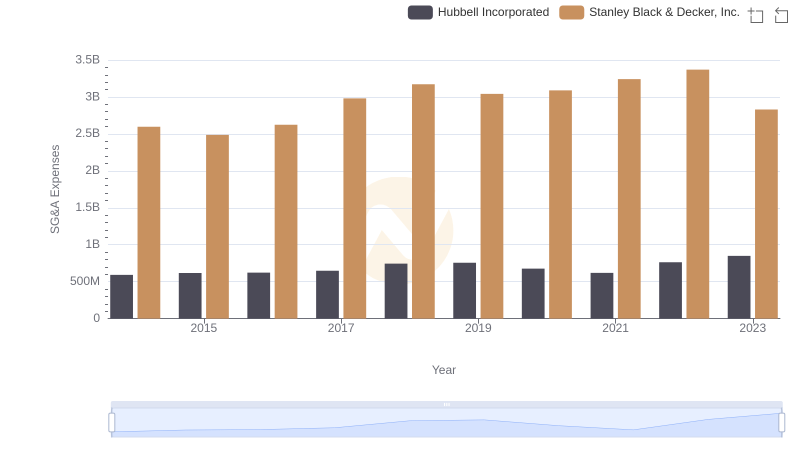Click Stanley Black & Decker tan legend swatch

click(571, 12)
